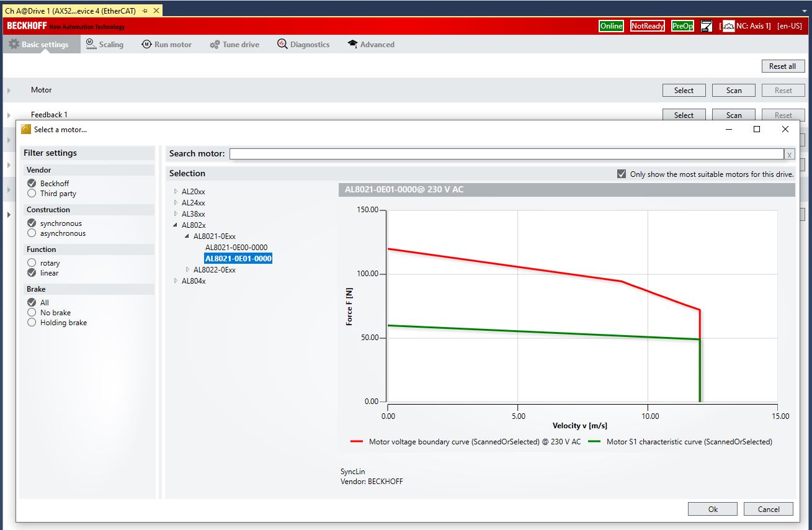Maximize the Select a motor dialog
This screenshot has height=530, width=812.
(757, 129)
